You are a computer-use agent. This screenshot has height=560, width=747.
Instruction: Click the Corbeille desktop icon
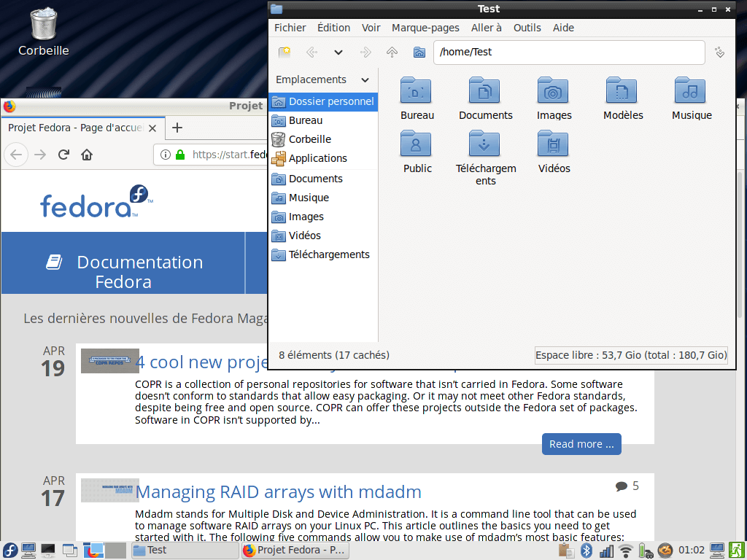(x=43, y=31)
